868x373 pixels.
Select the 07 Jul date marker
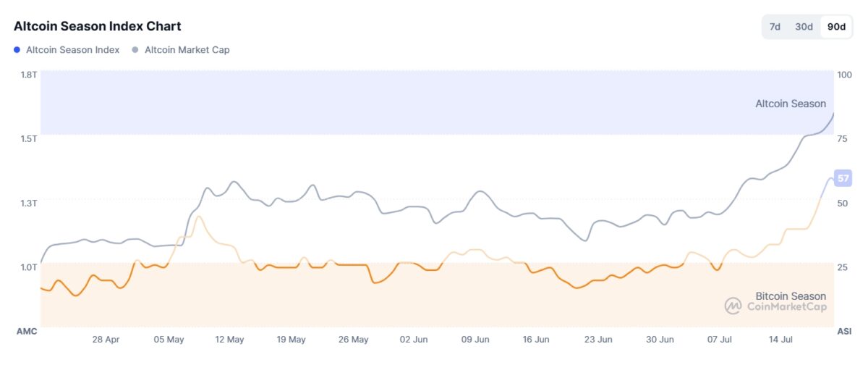721,339
